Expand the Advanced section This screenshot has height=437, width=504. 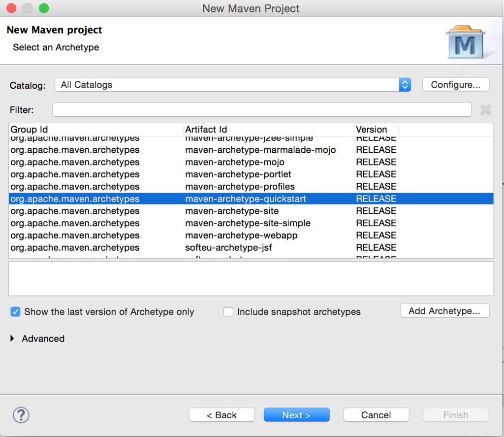point(13,338)
